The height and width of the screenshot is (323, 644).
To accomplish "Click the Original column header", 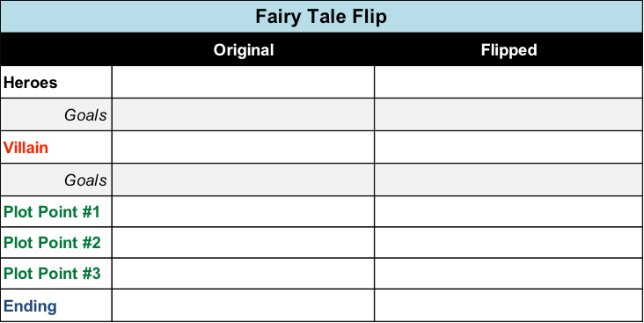I will coord(243,49).
